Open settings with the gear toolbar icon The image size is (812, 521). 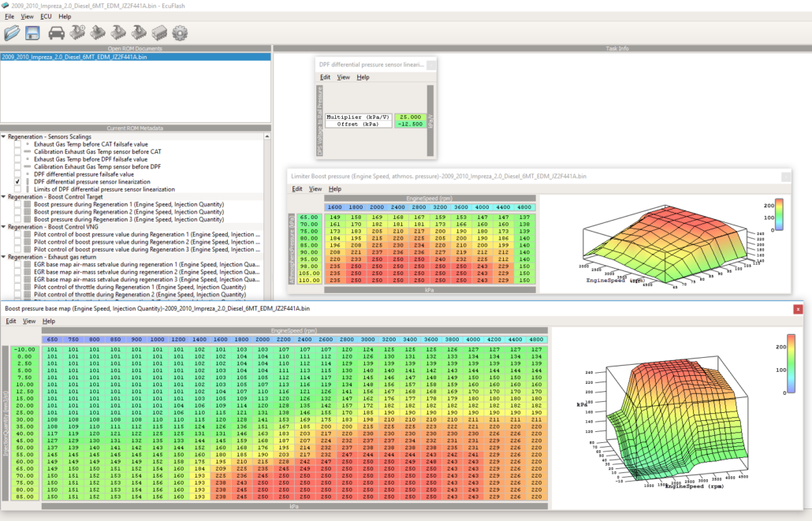pos(180,33)
